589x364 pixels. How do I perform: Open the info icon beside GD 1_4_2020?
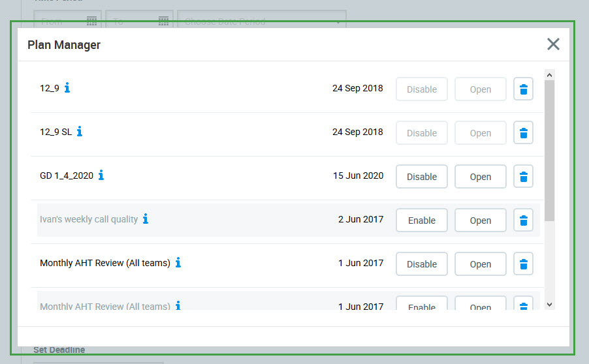tap(101, 175)
